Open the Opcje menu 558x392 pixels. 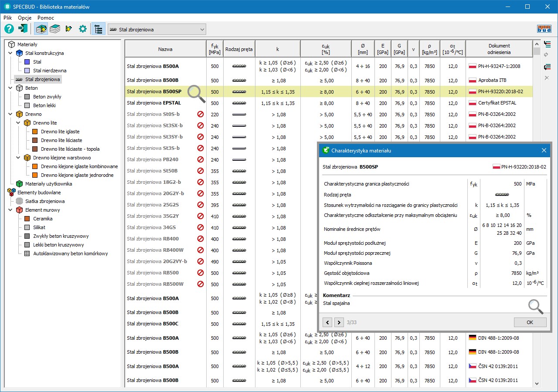(x=25, y=18)
